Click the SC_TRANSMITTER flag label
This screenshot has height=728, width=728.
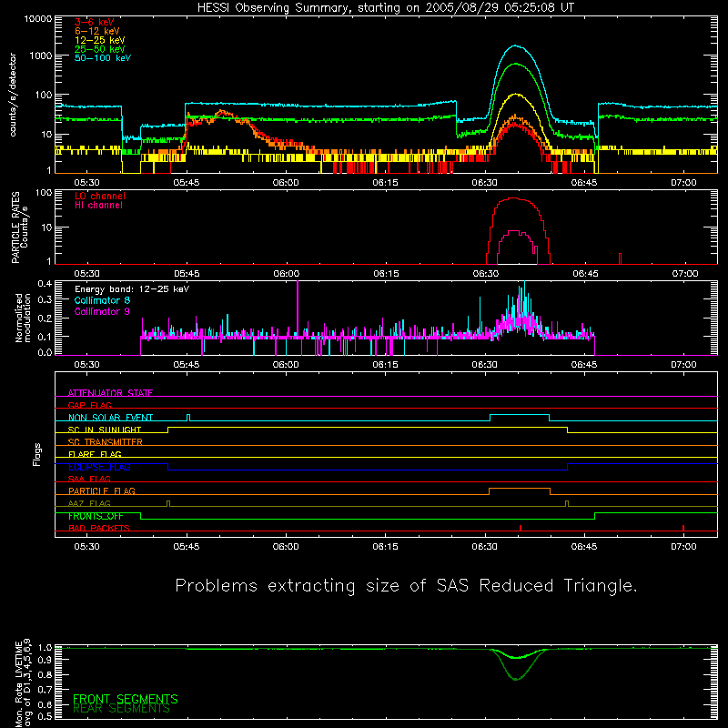pyautogui.click(x=105, y=441)
